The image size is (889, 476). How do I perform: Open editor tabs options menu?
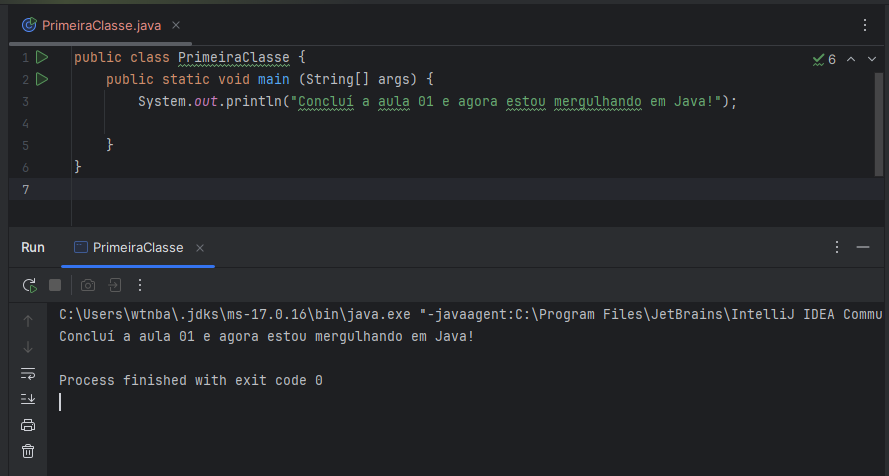click(865, 25)
